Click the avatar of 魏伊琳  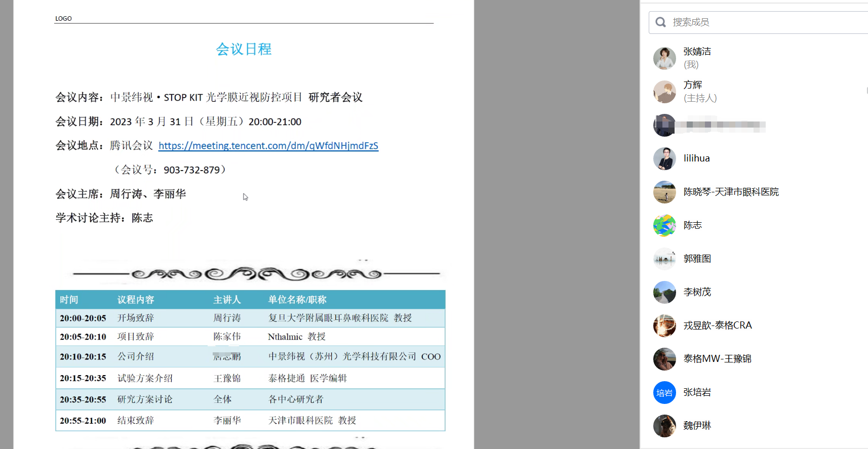coord(664,426)
